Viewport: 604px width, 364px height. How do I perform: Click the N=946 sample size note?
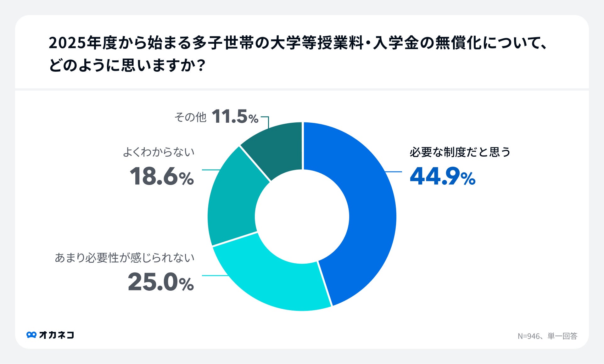pyautogui.click(x=529, y=336)
